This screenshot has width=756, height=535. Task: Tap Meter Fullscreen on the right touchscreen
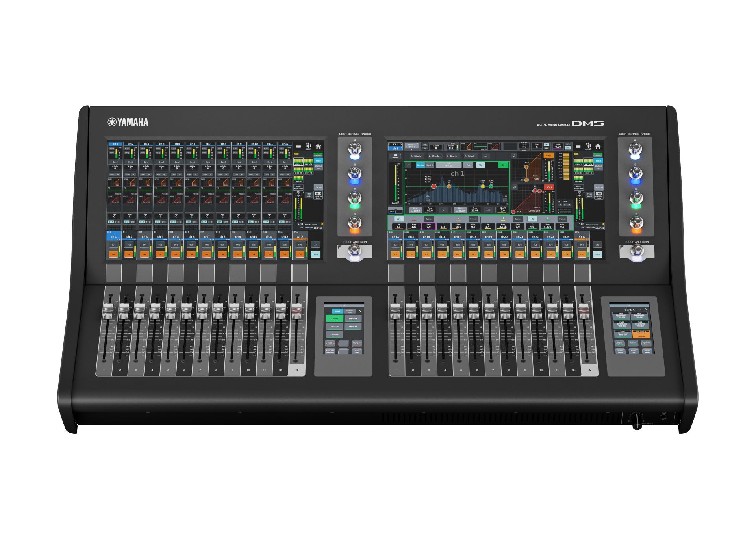[x=579, y=188]
